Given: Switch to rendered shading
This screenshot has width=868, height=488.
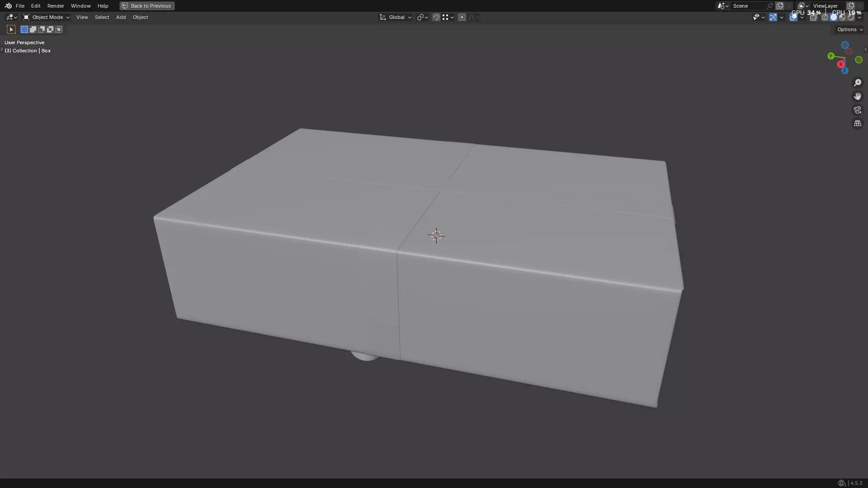Looking at the screenshot, I should 851,17.
